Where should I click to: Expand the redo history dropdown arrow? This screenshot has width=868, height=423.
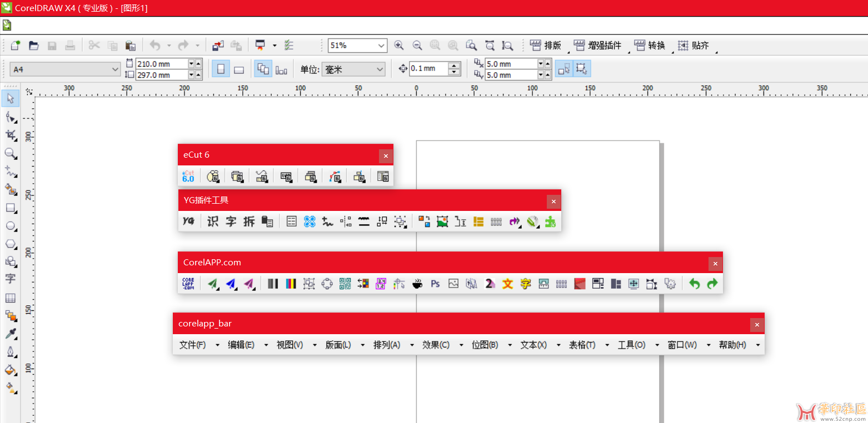coord(197,46)
